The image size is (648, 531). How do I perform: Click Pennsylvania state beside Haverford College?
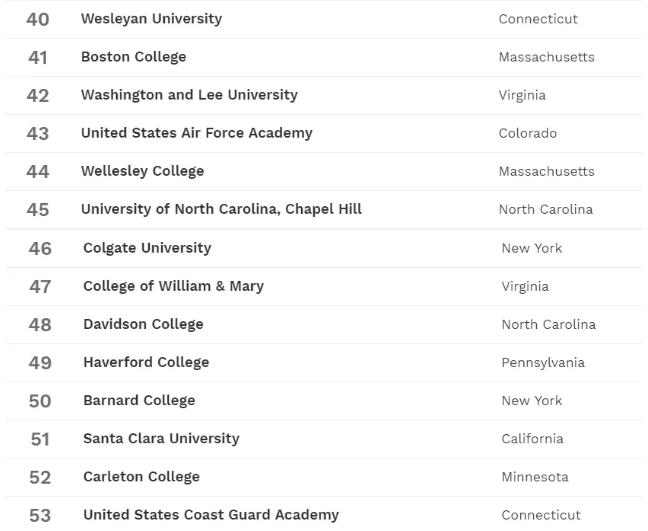coord(543,363)
